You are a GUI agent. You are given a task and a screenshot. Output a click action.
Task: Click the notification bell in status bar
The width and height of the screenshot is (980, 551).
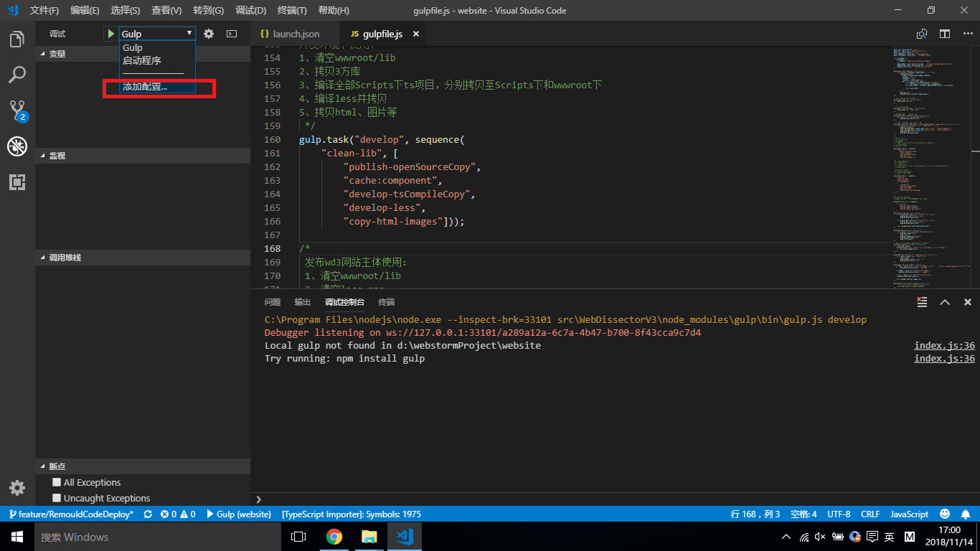966,514
